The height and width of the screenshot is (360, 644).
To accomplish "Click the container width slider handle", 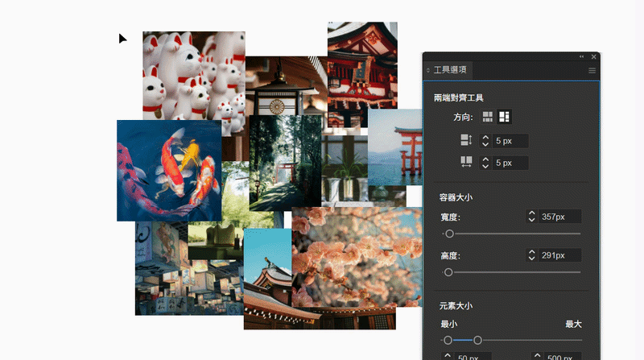I will [x=449, y=234].
